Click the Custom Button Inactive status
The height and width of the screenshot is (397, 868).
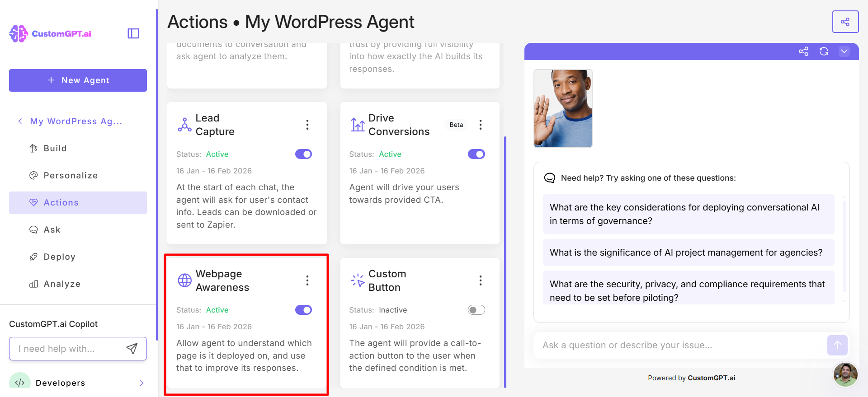point(392,310)
